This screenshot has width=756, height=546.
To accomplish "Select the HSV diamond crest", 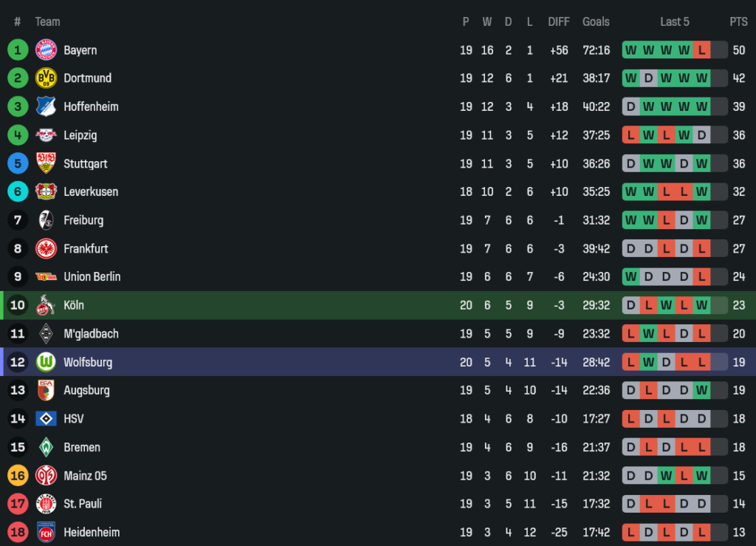I will pyautogui.click(x=46, y=419).
